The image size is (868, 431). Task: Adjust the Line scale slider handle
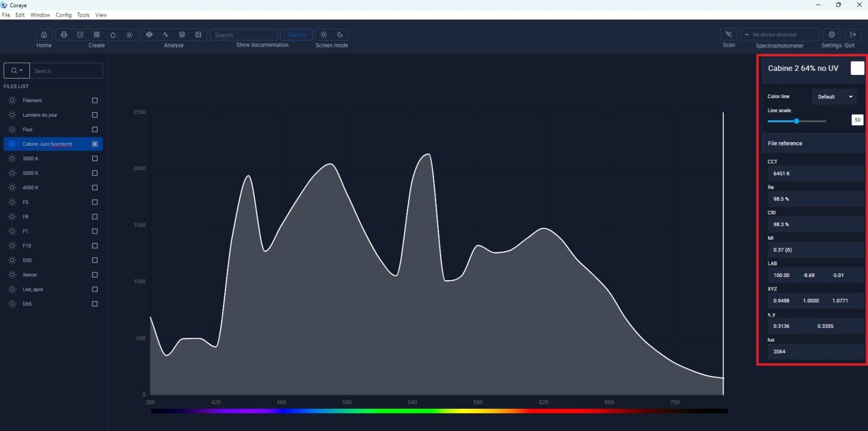[x=796, y=121]
